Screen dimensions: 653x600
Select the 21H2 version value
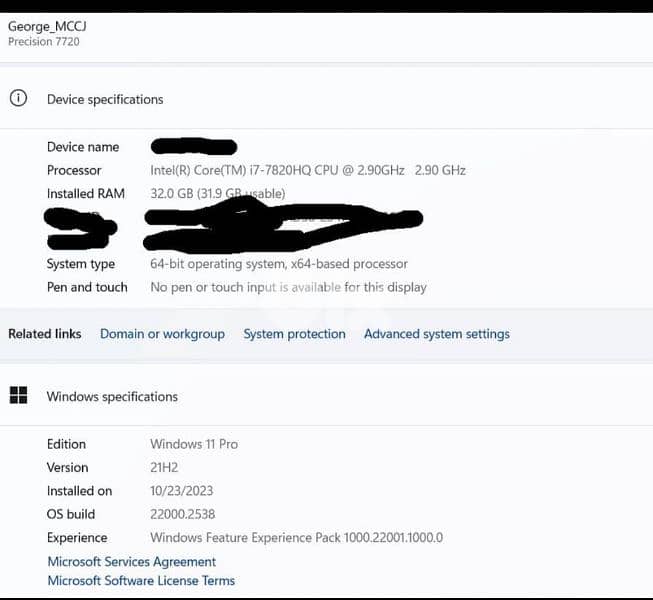(x=164, y=467)
